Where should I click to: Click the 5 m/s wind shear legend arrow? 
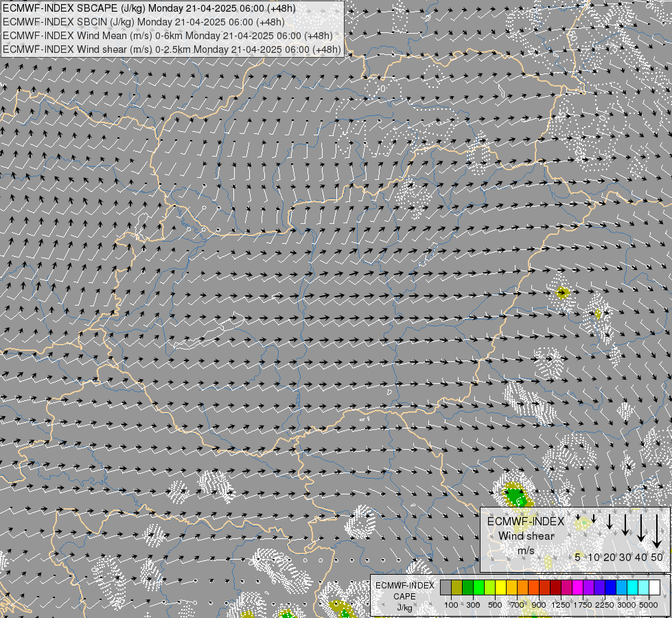578,516
